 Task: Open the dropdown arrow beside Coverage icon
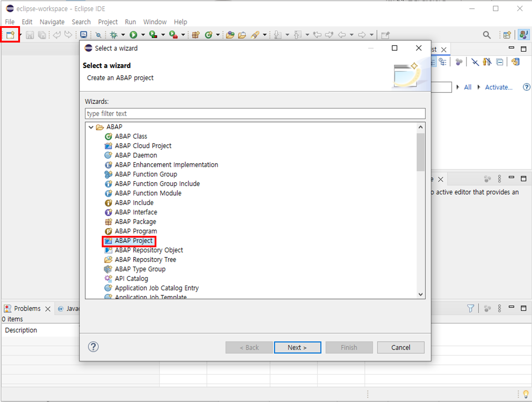click(x=163, y=35)
